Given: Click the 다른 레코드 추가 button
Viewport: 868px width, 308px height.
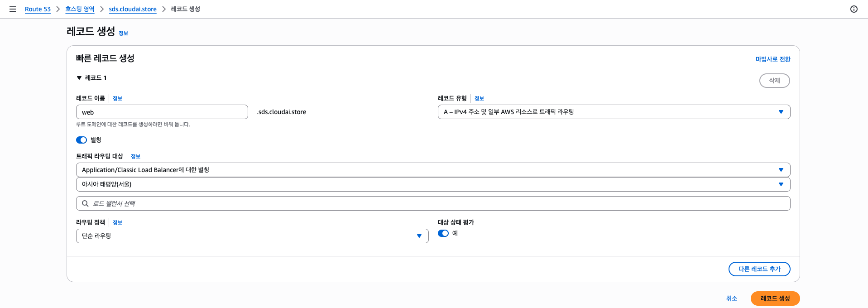Looking at the screenshot, I should 759,269.
